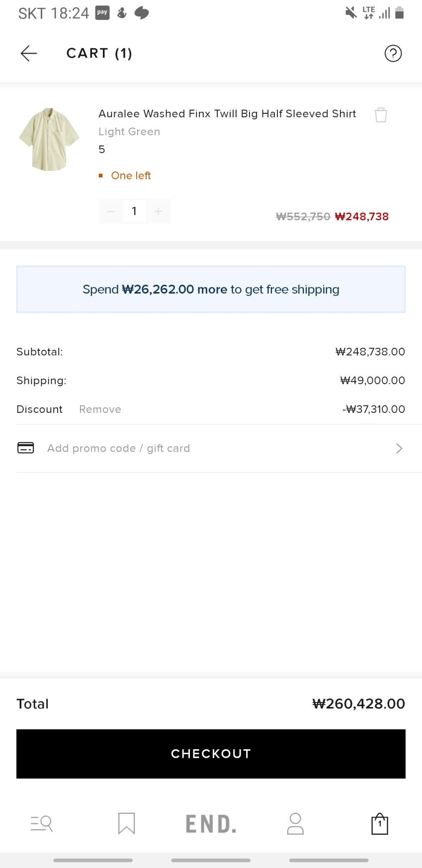The height and width of the screenshot is (868, 422).
Task: Remove the applied discount
Action: point(100,409)
